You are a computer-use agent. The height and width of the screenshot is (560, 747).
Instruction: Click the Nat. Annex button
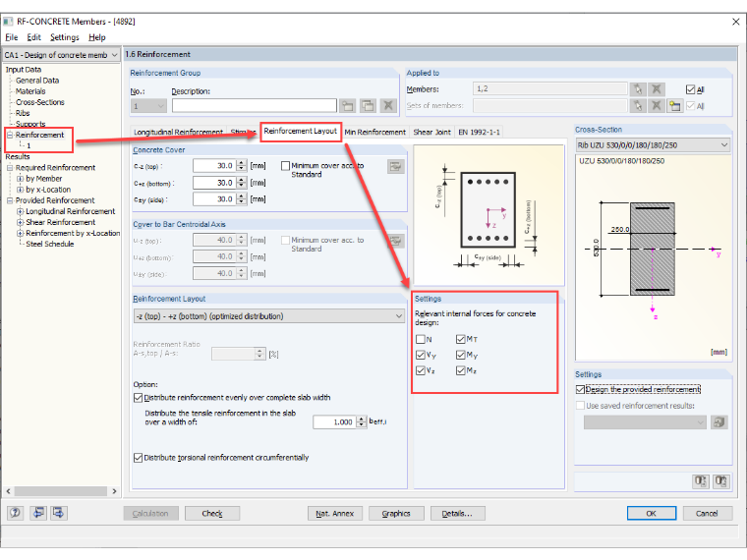(x=335, y=513)
